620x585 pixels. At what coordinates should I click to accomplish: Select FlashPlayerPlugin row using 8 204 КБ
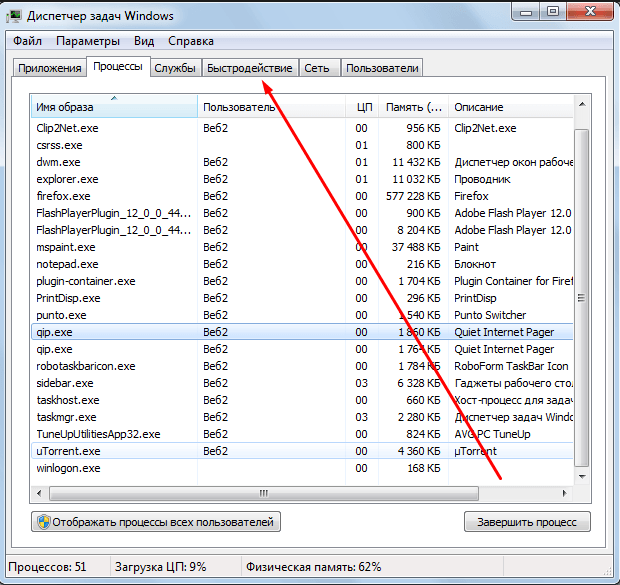click(x=302, y=230)
